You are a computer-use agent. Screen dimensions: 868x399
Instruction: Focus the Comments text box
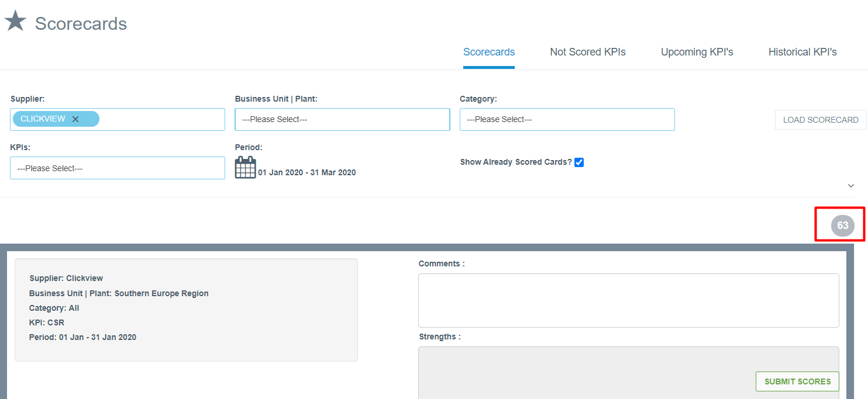point(628,300)
